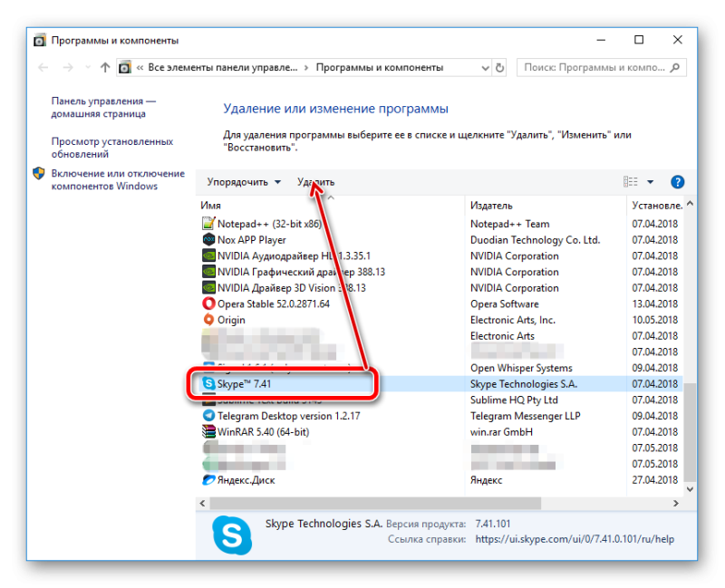
Task: Click publisher Opera Software
Action: click(505, 304)
